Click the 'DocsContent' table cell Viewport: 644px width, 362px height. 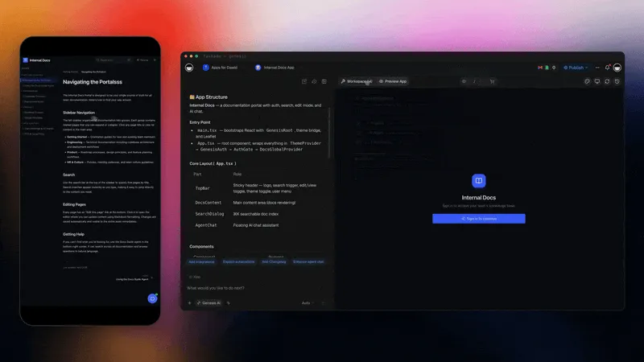[x=208, y=203]
